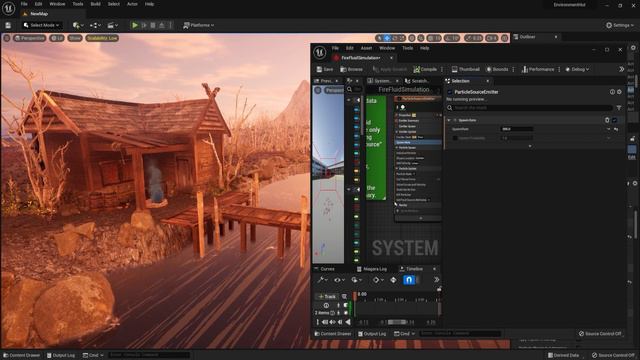Add a new Track in timeline
The width and height of the screenshot is (640, 360).
point(327,296)
